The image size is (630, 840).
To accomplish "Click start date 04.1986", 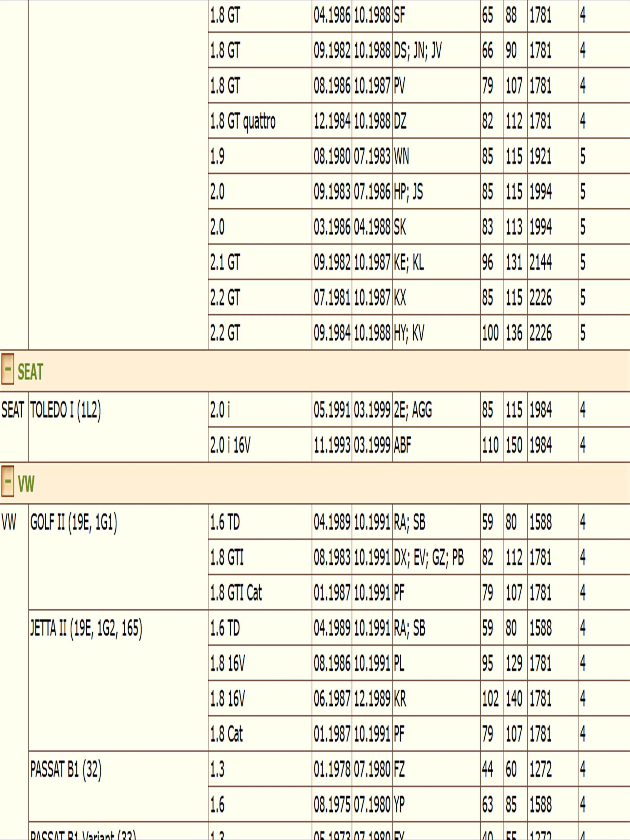I will (x=332, y=15).
